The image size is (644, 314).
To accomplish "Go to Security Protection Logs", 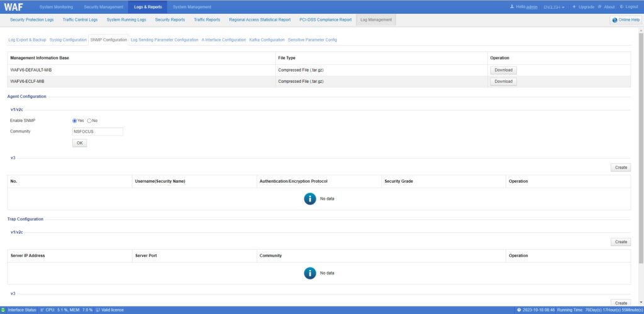I will pos(31,19).
